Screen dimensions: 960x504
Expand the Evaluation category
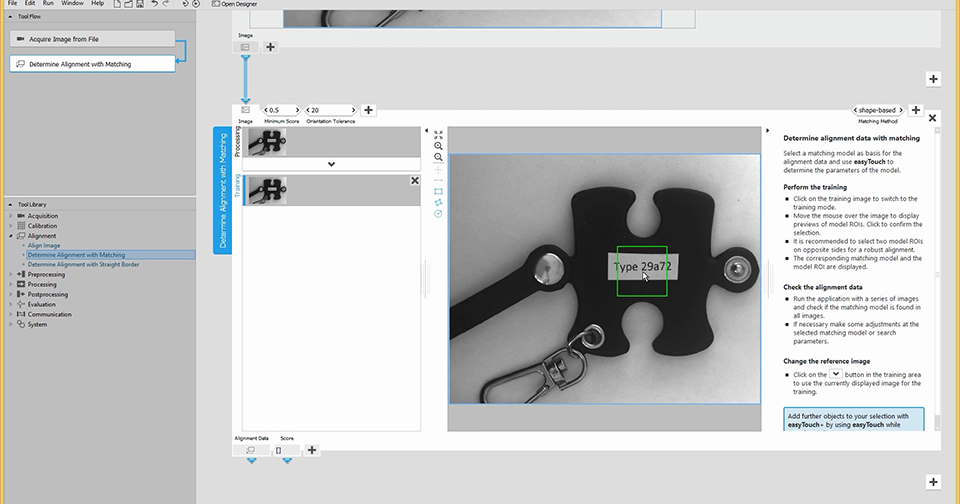[x=10, y=304]
